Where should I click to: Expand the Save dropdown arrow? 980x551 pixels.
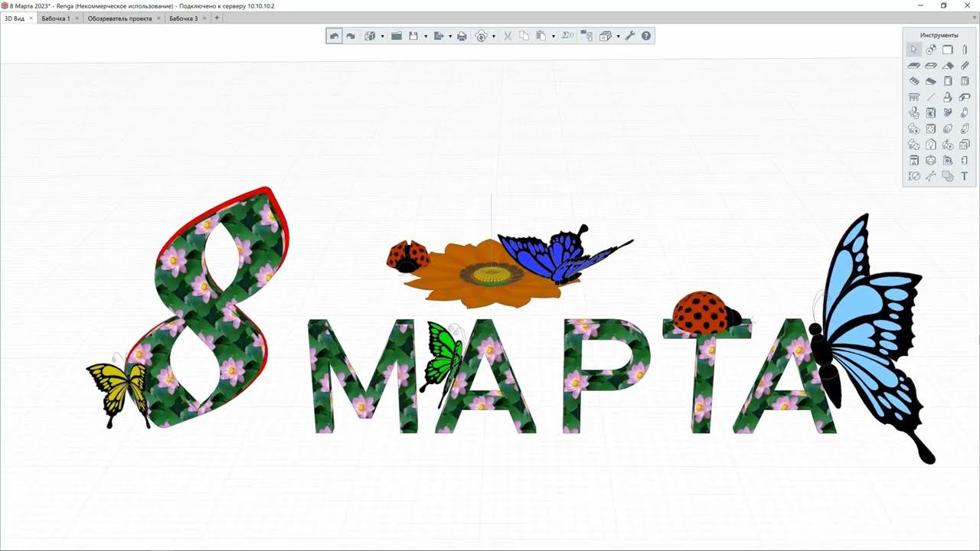(426, 37)
